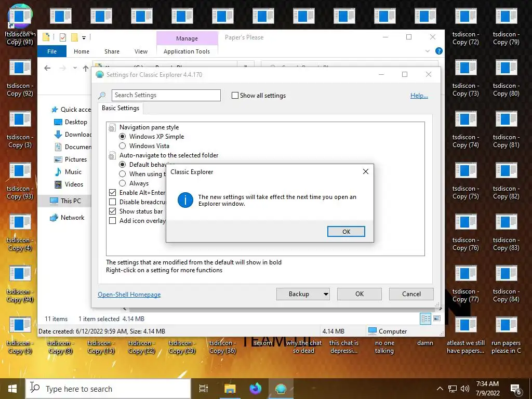The image size is (532, 399).
Task: Open File Explorer from the taskbar
Action: coord(230,389)
